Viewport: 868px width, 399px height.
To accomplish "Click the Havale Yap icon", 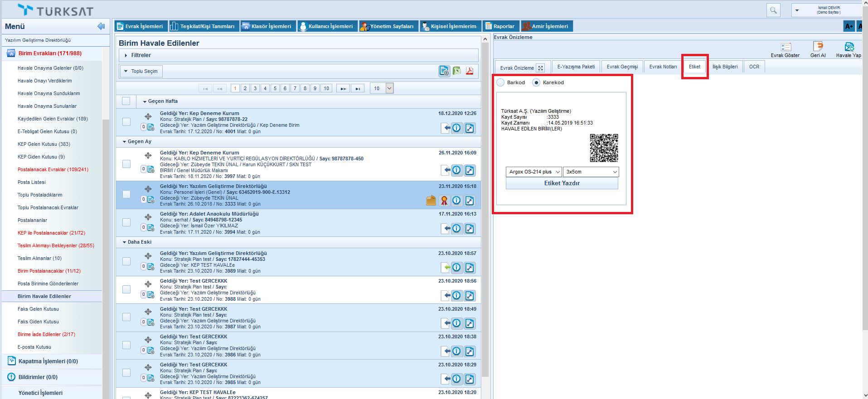I will pyautogui.click(x=849, y=47).
